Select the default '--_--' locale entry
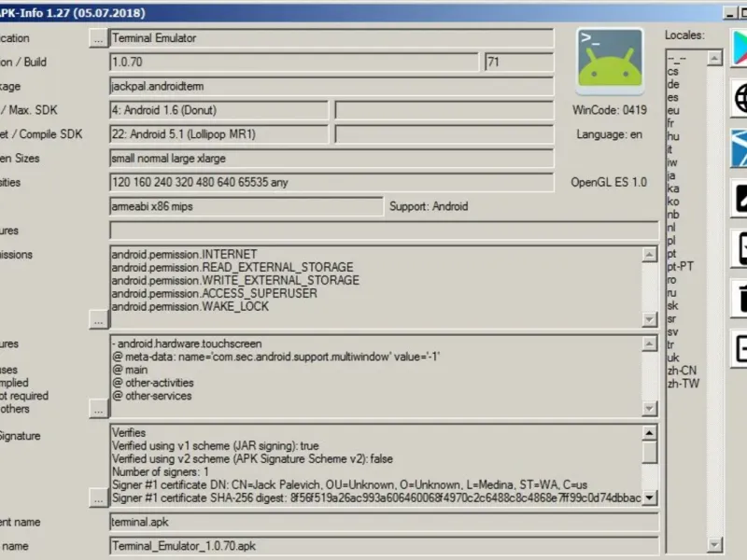This screenshot has width=747, height=560. (x=677, y=59)
